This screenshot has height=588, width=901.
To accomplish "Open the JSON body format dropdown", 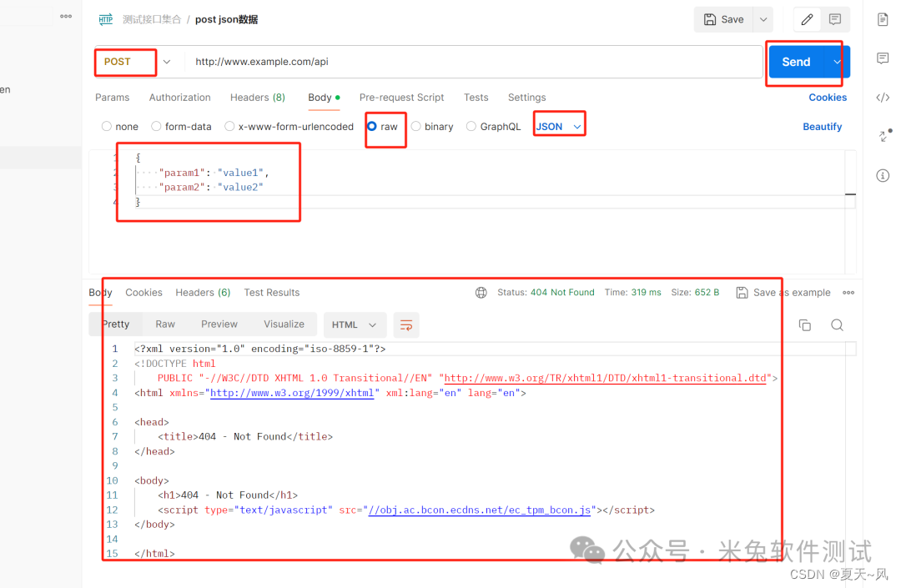I will [558, 126].
